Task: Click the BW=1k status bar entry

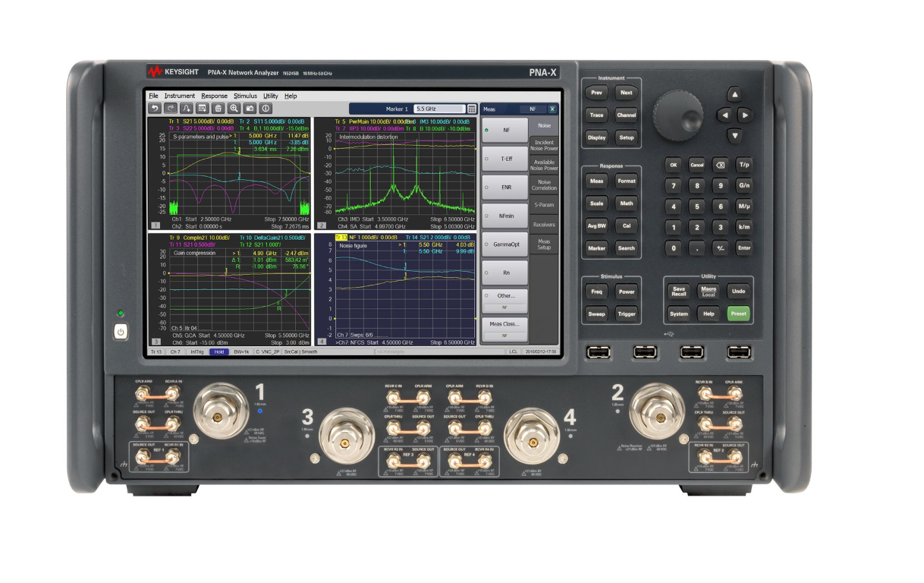Action: click(x=240, y=352)
